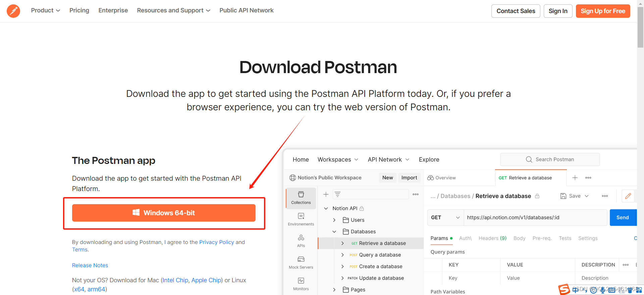This screenshot has width=644, height=295.
Task: Open the Privacy Policy link
Action: coord(217,242)
